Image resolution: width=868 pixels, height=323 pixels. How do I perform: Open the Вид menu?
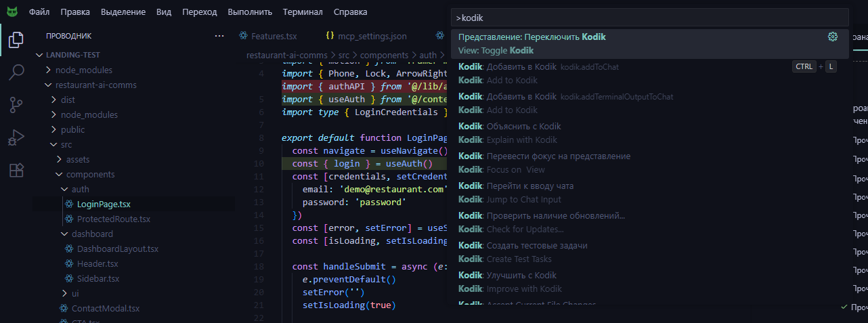(164, 12)
